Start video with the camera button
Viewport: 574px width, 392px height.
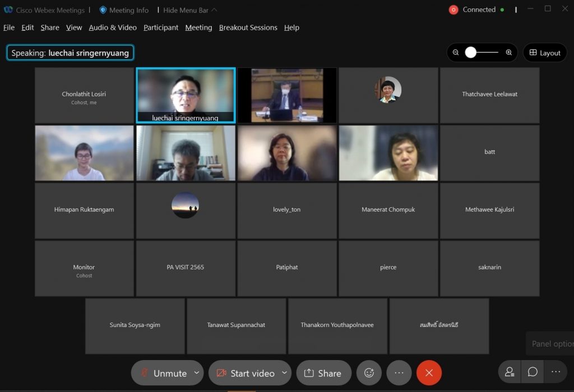coord(246,373)
